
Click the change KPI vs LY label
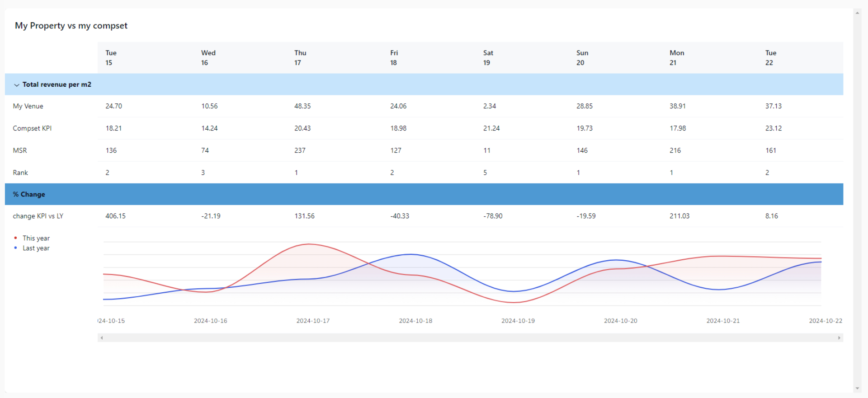(x=38, y=216)
